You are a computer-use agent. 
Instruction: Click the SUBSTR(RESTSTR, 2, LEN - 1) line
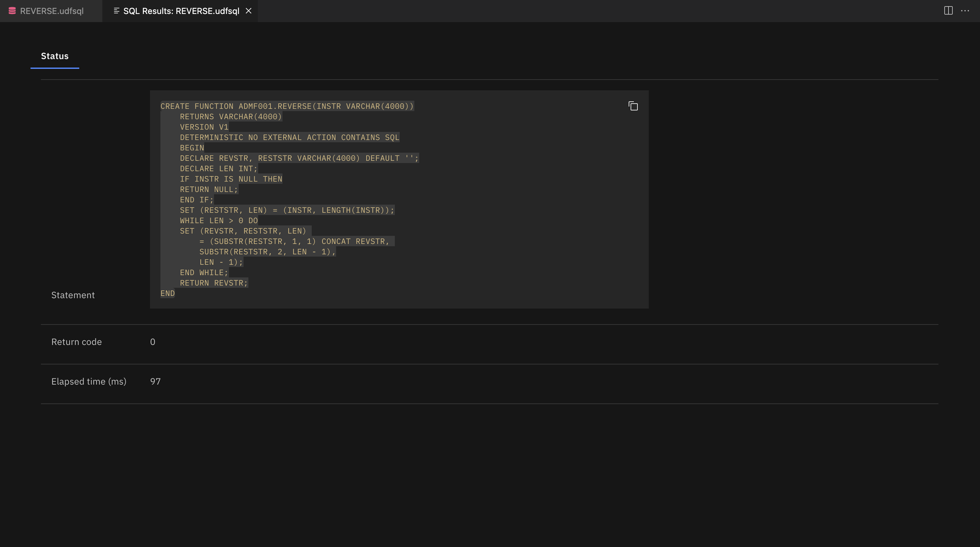pyautogui.click(x=268, y=252)
